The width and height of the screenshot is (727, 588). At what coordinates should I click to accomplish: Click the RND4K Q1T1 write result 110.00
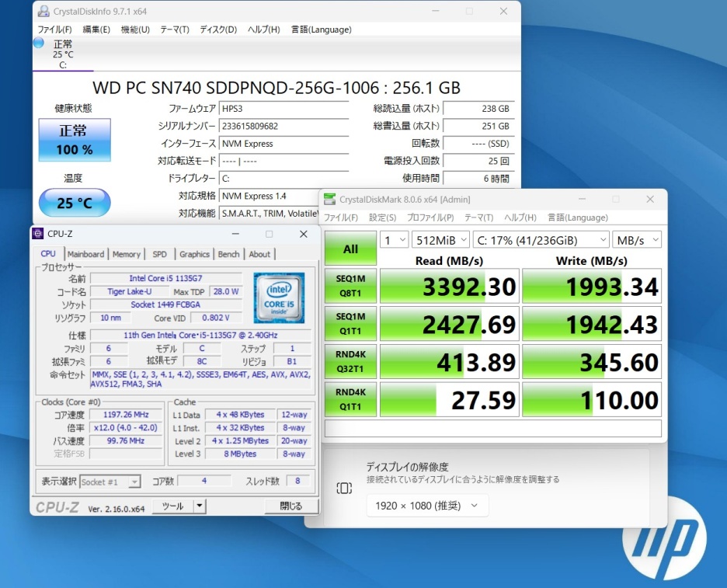(x=592, y=400)
